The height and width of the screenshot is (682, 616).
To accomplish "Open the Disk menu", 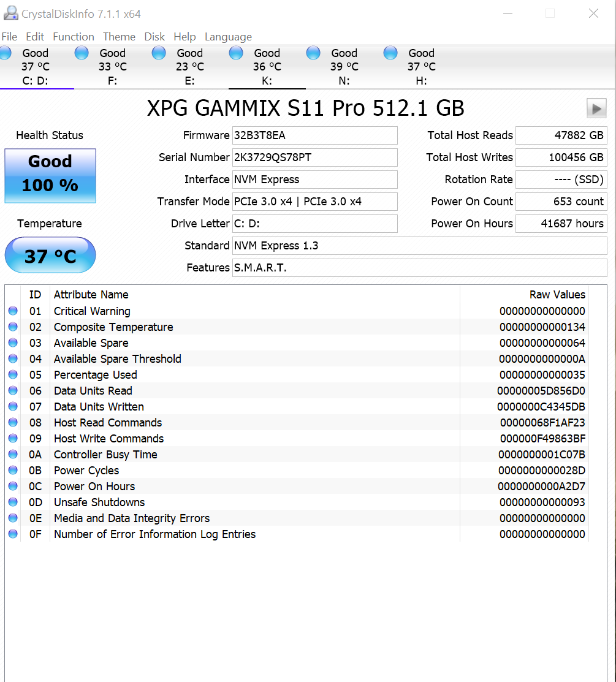I will tap(154, 37).
